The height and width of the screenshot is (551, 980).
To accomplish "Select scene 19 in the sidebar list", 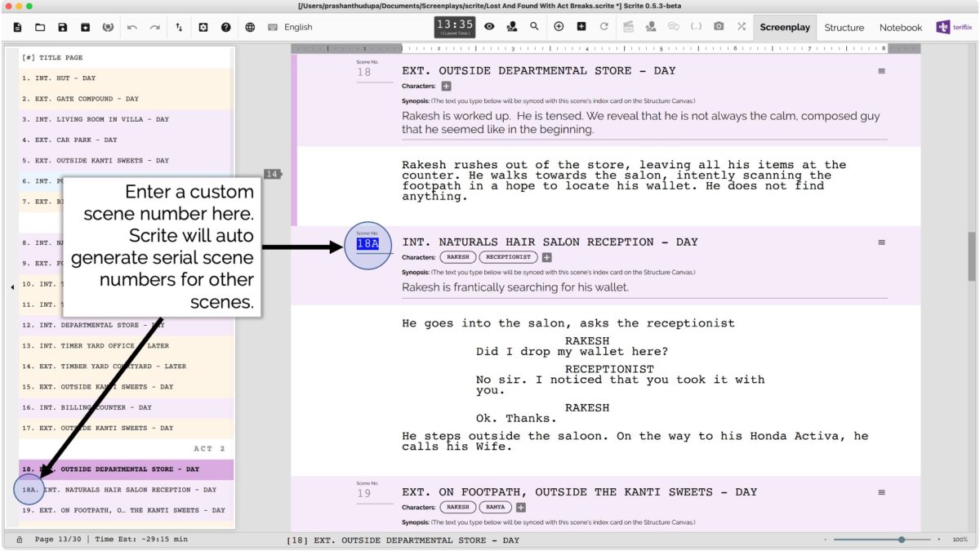I will (x=122, y=509).
